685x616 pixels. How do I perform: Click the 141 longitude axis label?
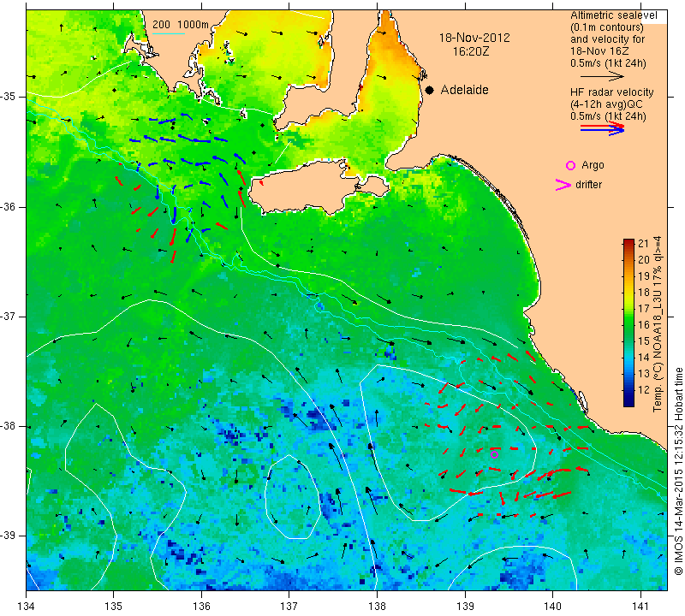(x=640, y=606)
